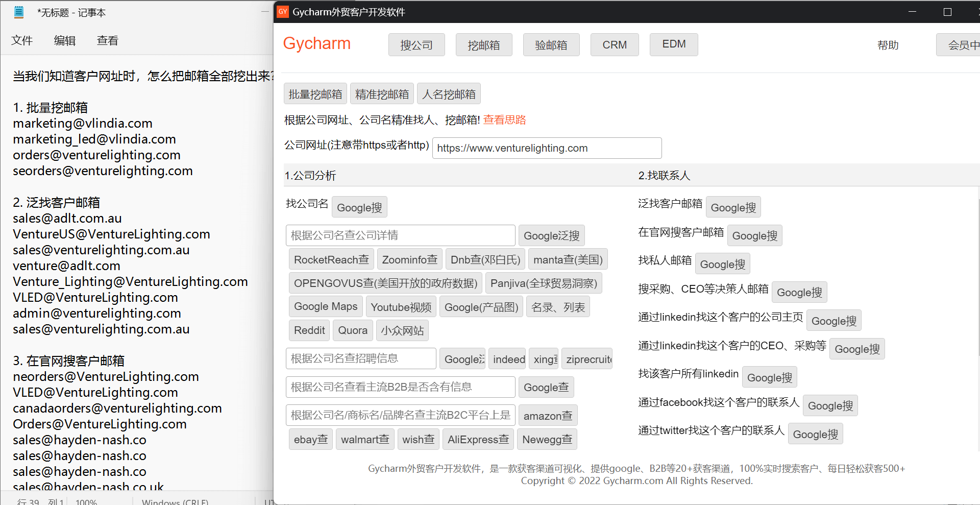Image resolution: width=980 pixels, height=505 pixels.
Task: Click Google搜 beside facebook找联系人
Action: click(x=830, y=405)
